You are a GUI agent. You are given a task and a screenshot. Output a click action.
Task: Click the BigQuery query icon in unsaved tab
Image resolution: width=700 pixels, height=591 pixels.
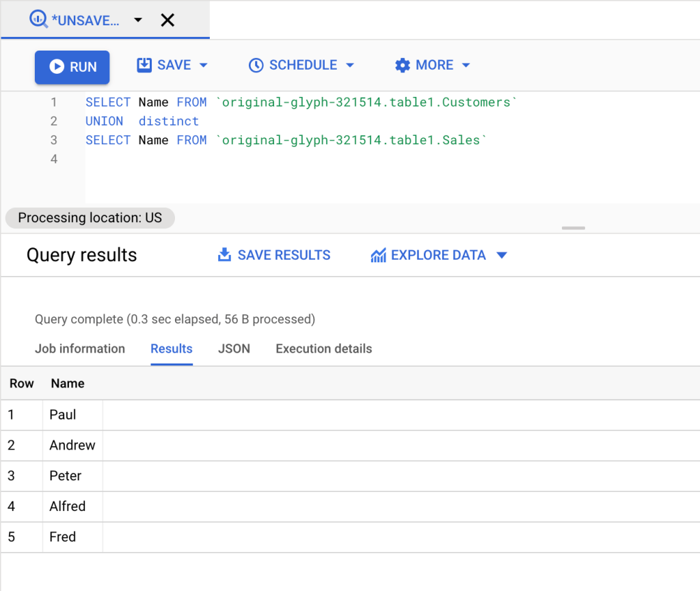[38, 19]
